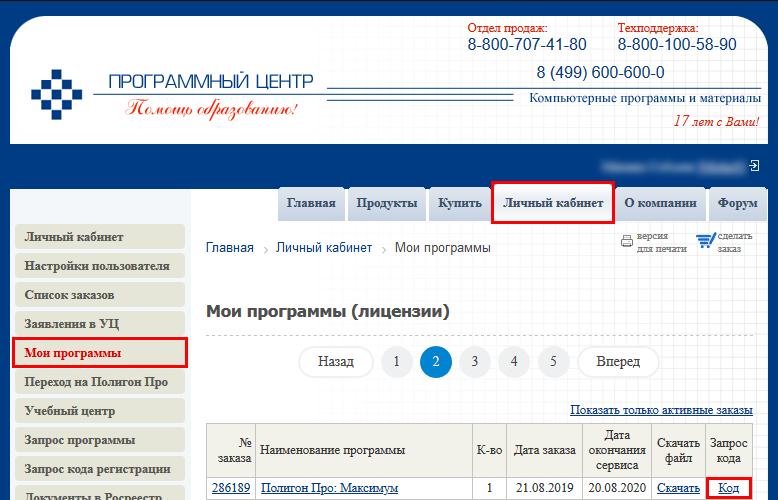Open Список заказов in the sidebar

coord(100,295)
